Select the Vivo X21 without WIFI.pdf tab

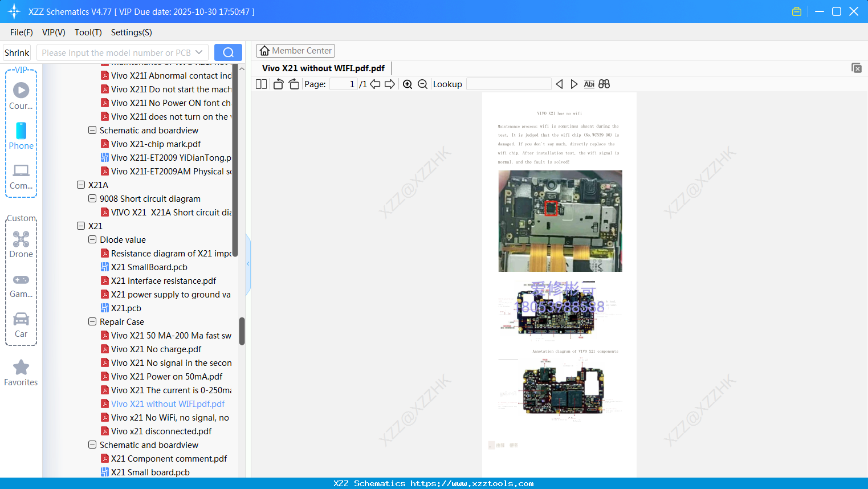323,68
